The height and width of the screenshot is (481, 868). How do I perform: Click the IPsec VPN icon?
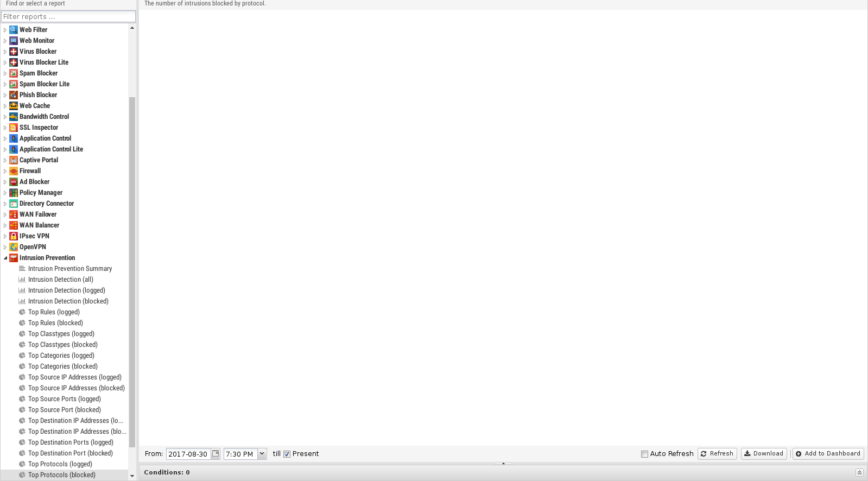(14, 236)
